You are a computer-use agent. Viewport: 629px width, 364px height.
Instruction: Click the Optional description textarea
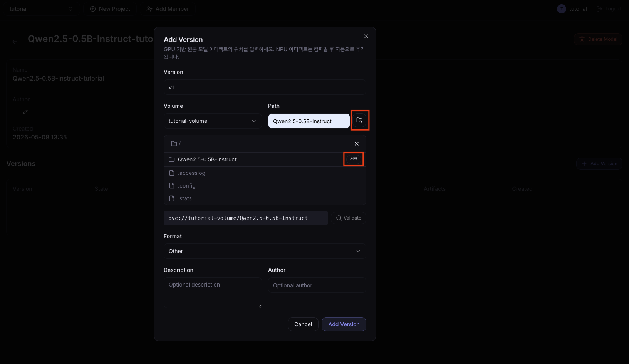[x=213, y=293]
